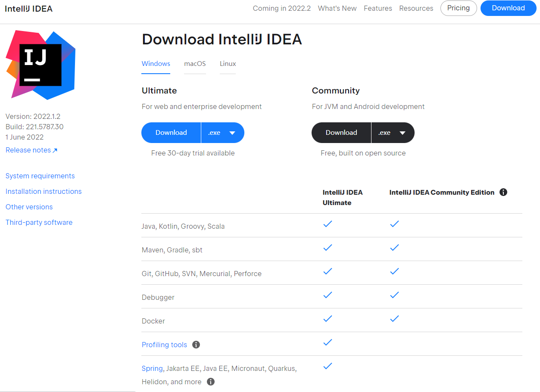Screen dimensions: 540x392
Task: Open the Profiling tools link
Action: tap(165, 345)
